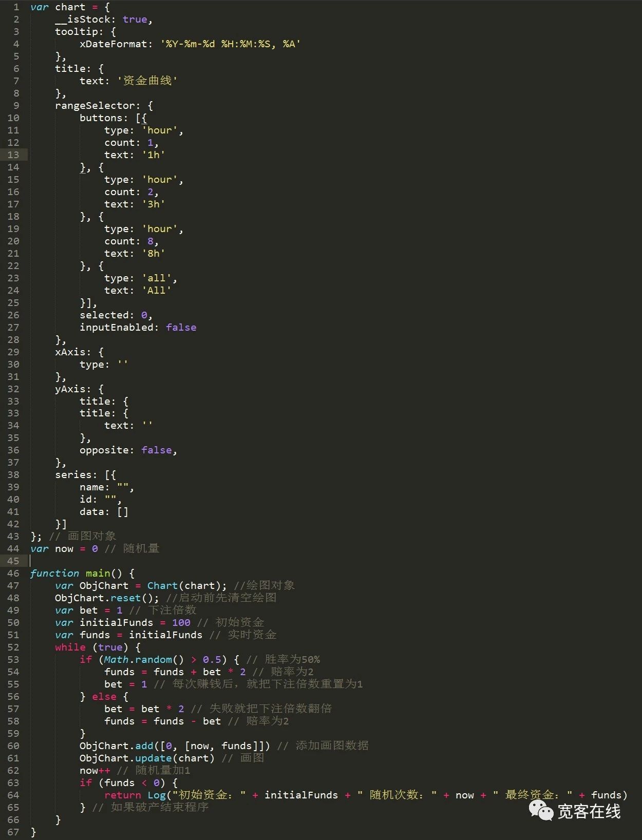Viewport: 642px width, 840px height.
Task: Click the else keyword
Action: [104, 696]
